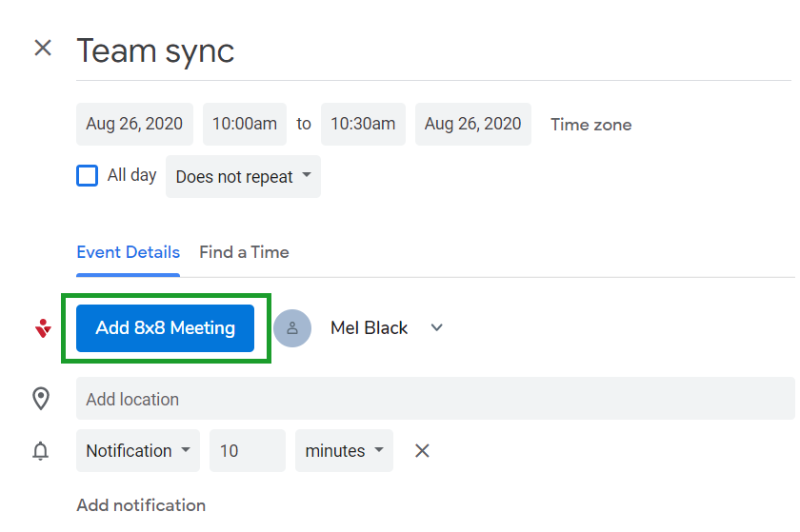The image size is (800, 532).
Task: Toggle the All day checkbox
Action: click(x=88, y=175)
